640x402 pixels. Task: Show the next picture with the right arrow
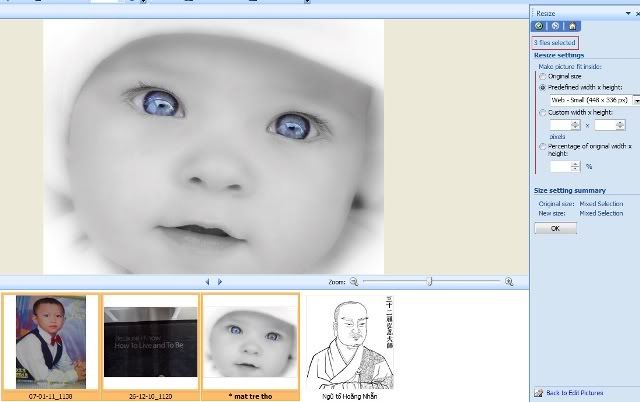[x=220, y=282]
